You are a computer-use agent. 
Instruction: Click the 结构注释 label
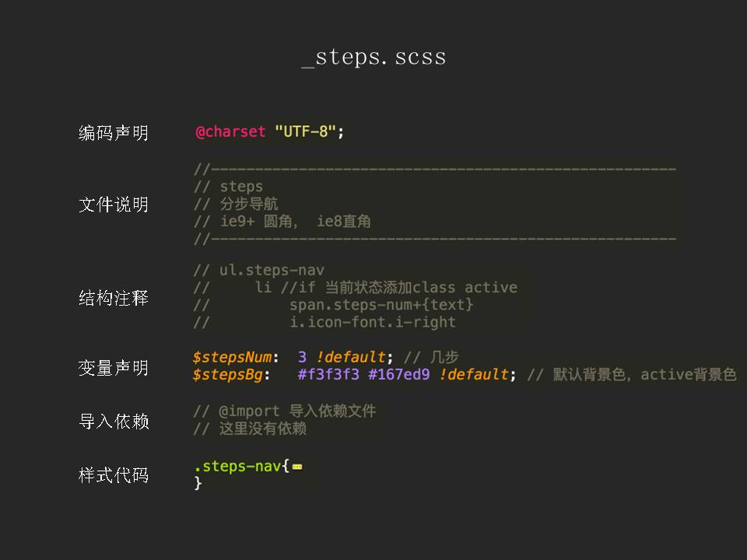click(114, 298)
